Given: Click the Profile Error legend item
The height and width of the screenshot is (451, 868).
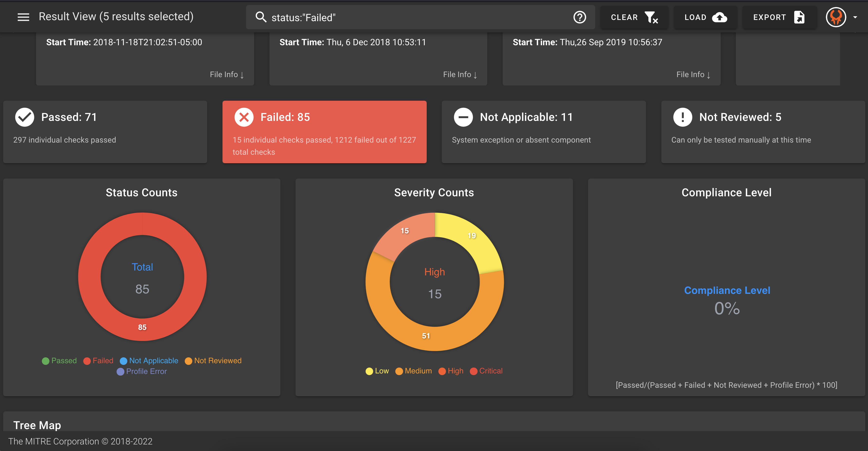Looking at the screenshot, I should tap(142, 371).
